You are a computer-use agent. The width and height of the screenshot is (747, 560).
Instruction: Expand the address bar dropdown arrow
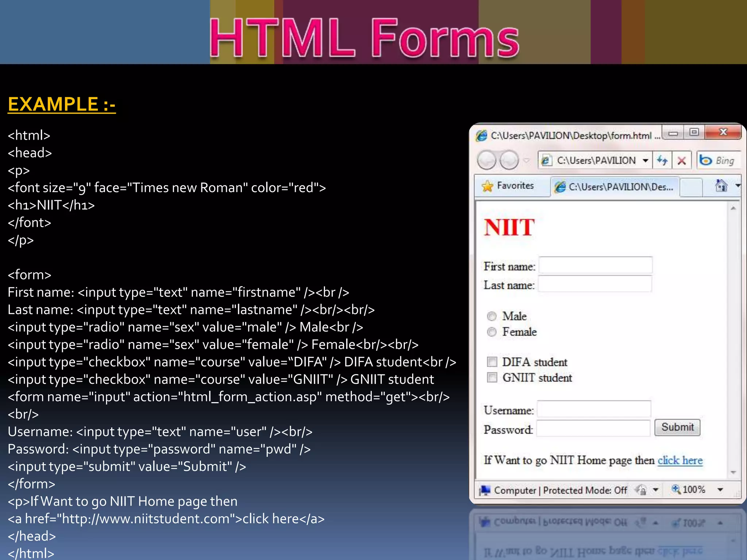[645, 160]
